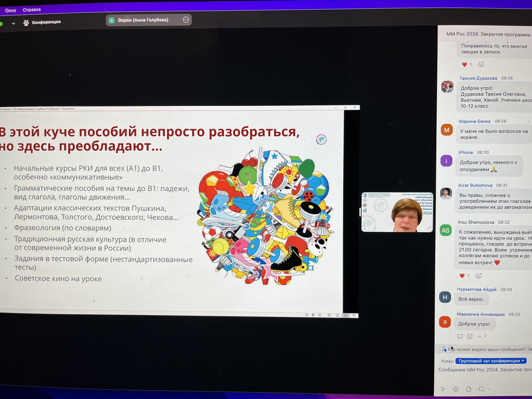Viewport: 532px width, 399px height.
Task: Switch PowerPoint to Slide Sorter view
Action: [x=337, y=315]
